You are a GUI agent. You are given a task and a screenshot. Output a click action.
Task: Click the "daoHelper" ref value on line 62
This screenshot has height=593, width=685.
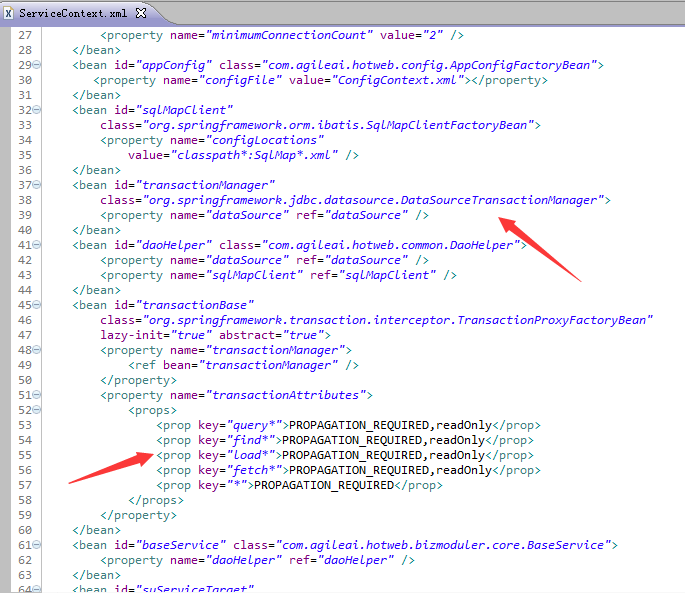point(356,560)
